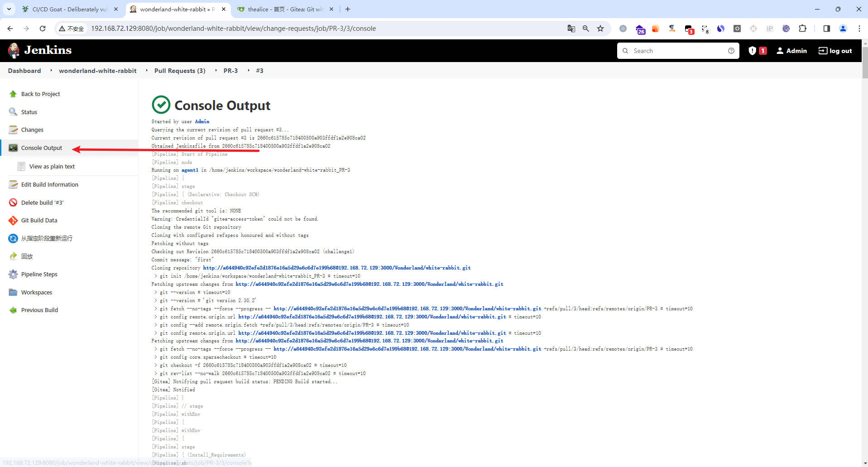Open Git Build Data page
The width and height of the screenshot is (868, 467).
[39, 220]
